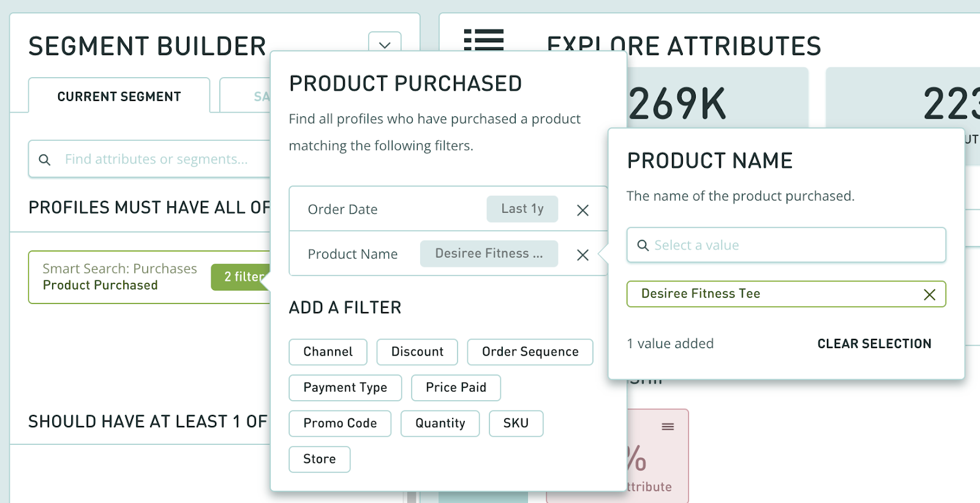
Task: Remove the Desiree Fitness Tee value
Action: click(929, 294)
